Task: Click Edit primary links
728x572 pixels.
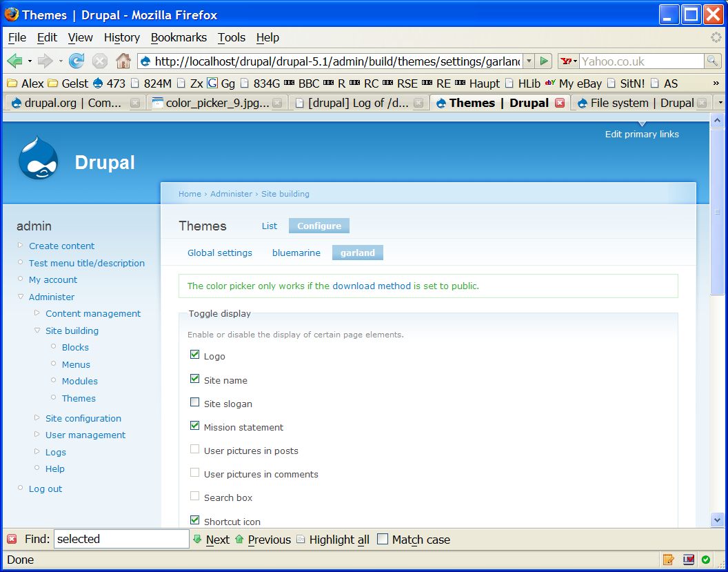Action: click(641, 134)
